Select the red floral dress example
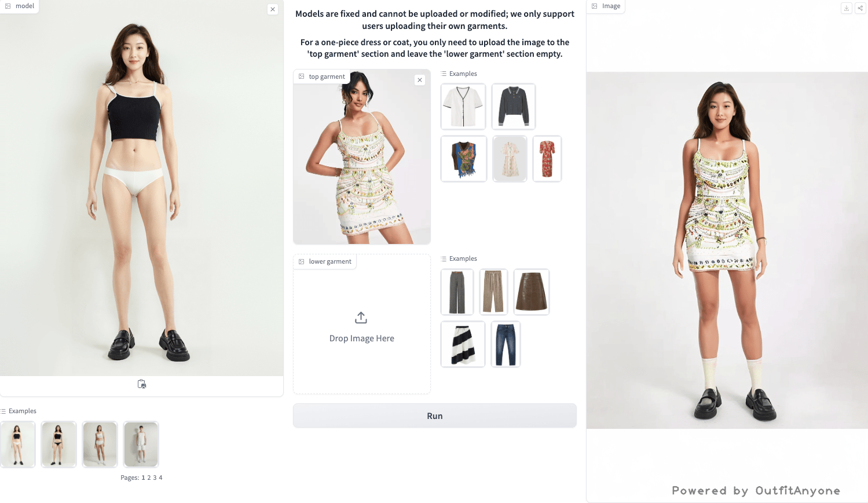This screenshot has width=868, height=503. click(547, 159)
